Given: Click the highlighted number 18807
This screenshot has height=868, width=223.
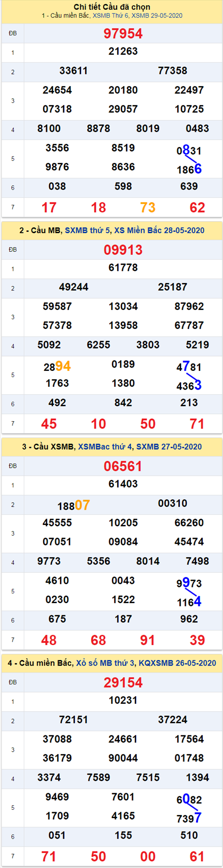Looking at the screenshot, I should tap(73, 505).
